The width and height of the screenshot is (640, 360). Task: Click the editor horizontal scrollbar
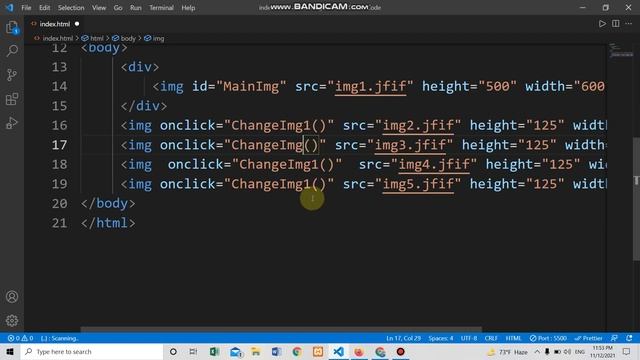click(x=281, y=329)
